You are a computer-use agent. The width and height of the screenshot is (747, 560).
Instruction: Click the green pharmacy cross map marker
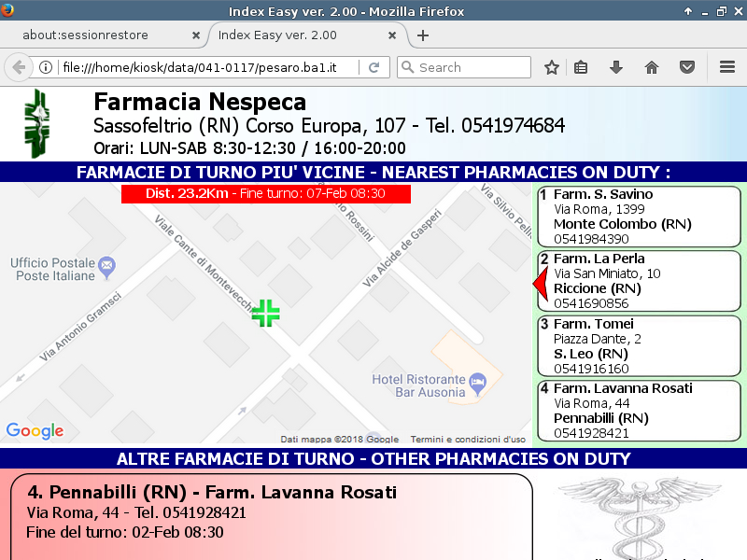(x=265, y=313)
